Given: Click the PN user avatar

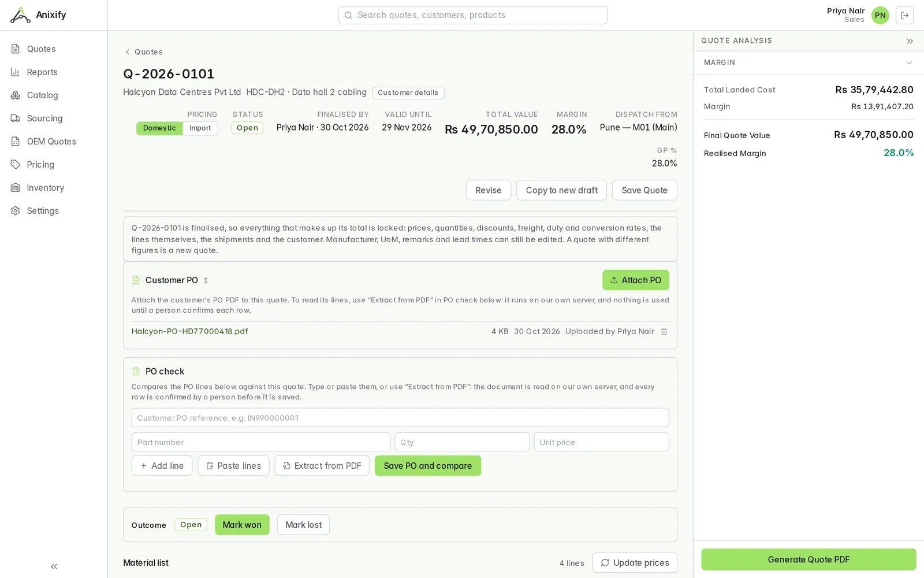Looking at the screenshot, I should [880, 16].
